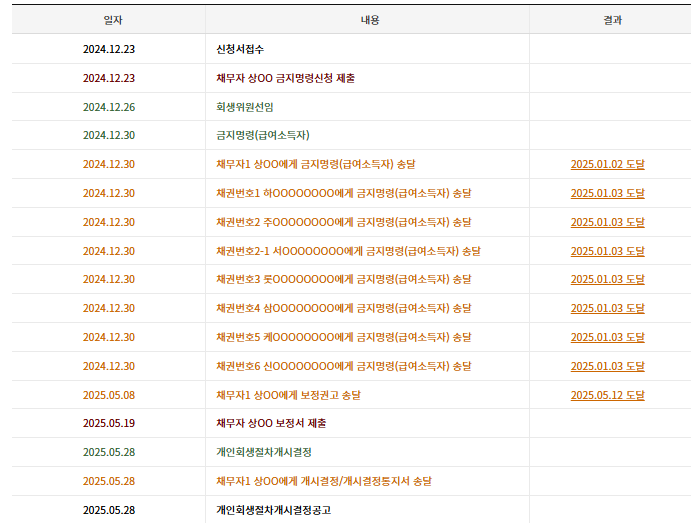Select 채무자 상OO 금지명령신청 제출 entry

(285, 78)
